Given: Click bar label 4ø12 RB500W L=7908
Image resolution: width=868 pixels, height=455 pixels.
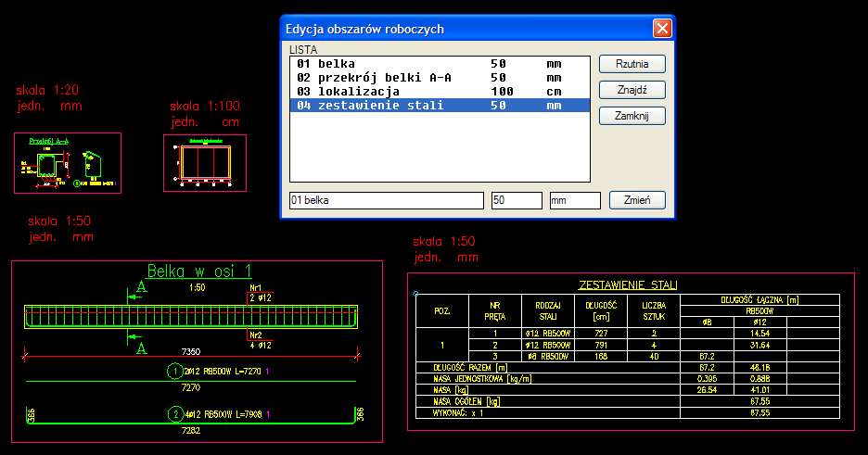Looking at the screenshot, I should coord(223,414).
